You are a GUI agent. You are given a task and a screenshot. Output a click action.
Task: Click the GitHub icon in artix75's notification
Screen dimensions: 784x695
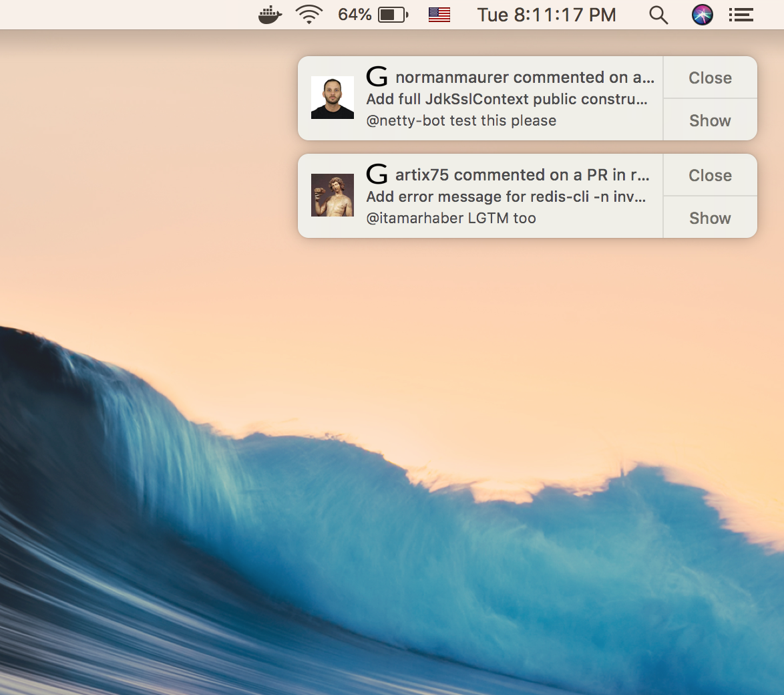(x=378, y=174)
